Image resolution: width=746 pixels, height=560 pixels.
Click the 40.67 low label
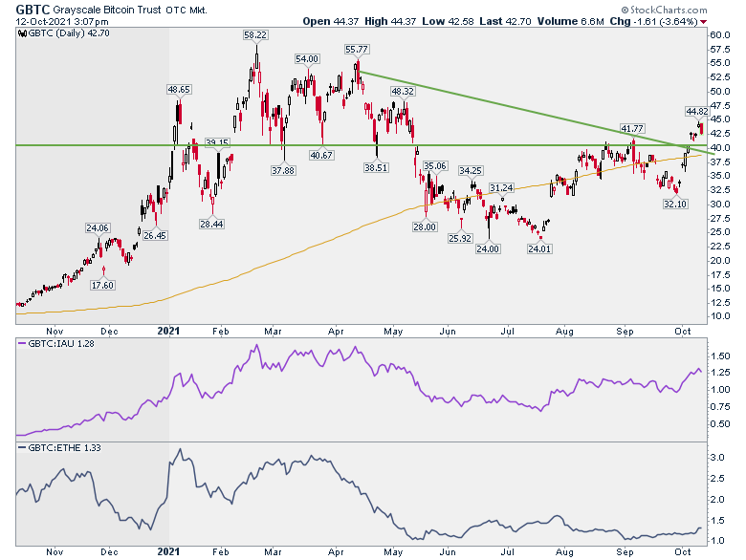tap(321, 155)
